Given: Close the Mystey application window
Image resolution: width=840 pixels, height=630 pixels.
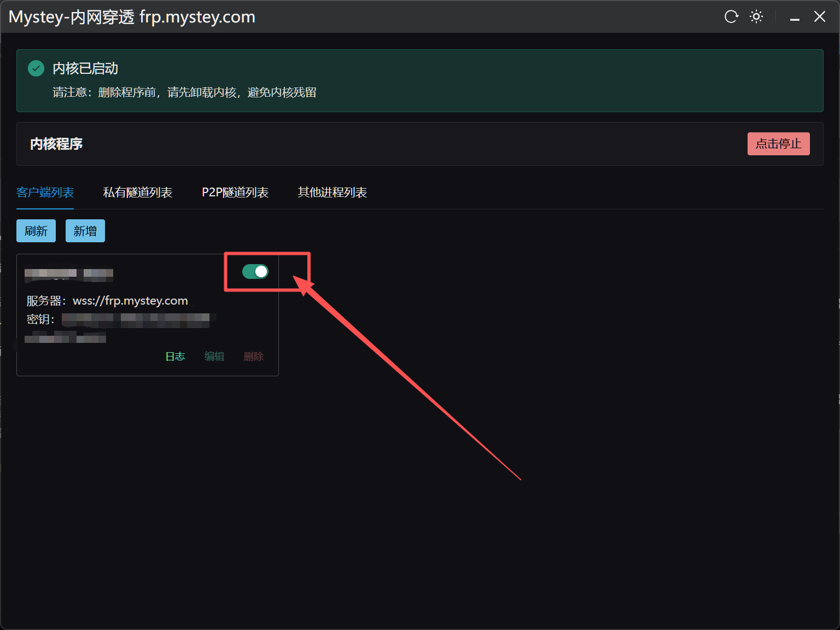Looking at the screenshot, I should click(x=819, y=17).
